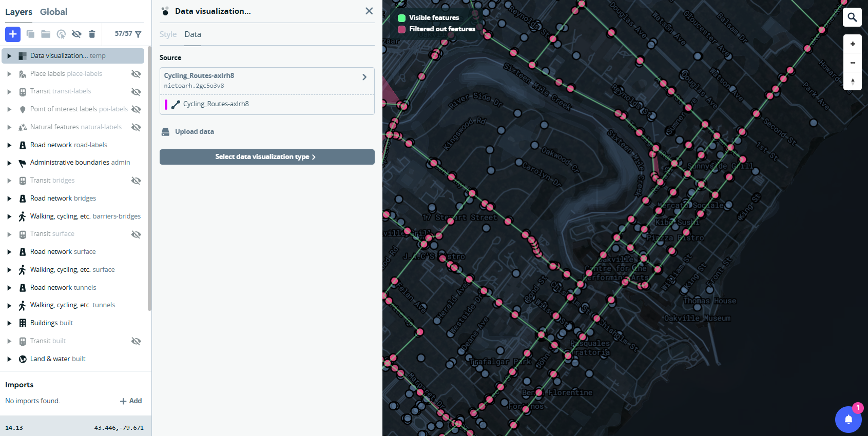Viewport: 868px width, 436px height.
Task: Group layers with folder icon
Action: [x=46, y=34]
